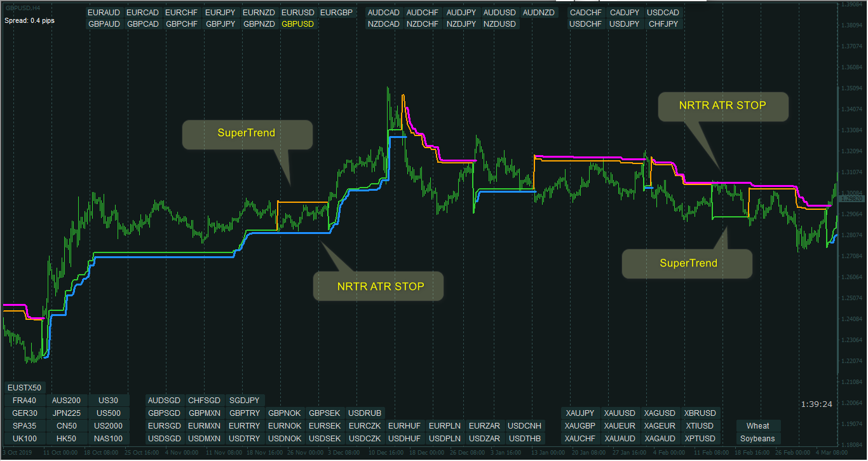Load NAS100 index chart
This screenshot has height=461, width=868.
109,439
